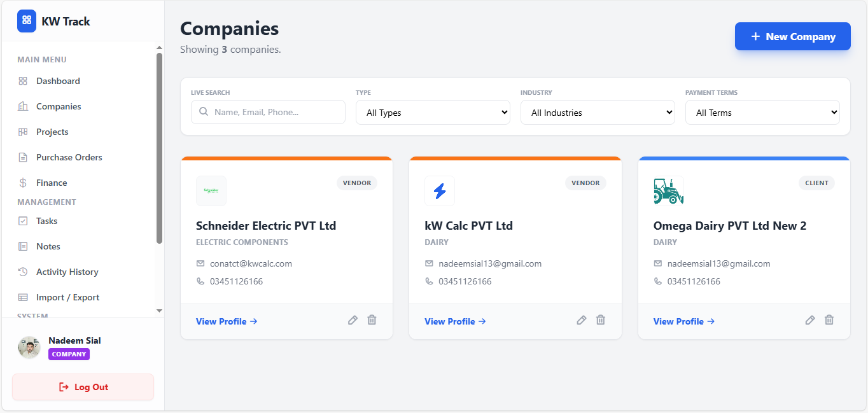Select Activity History menu item
The height and width of the screenshot is (413, 868).
pyautogui.click(x=67, y=272)
